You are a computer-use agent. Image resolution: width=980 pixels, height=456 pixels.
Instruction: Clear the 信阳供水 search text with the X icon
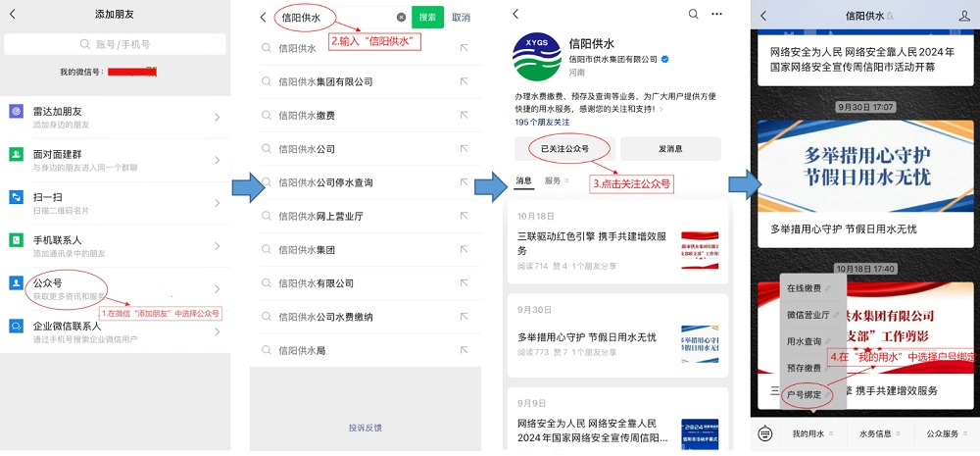point(402,18)
